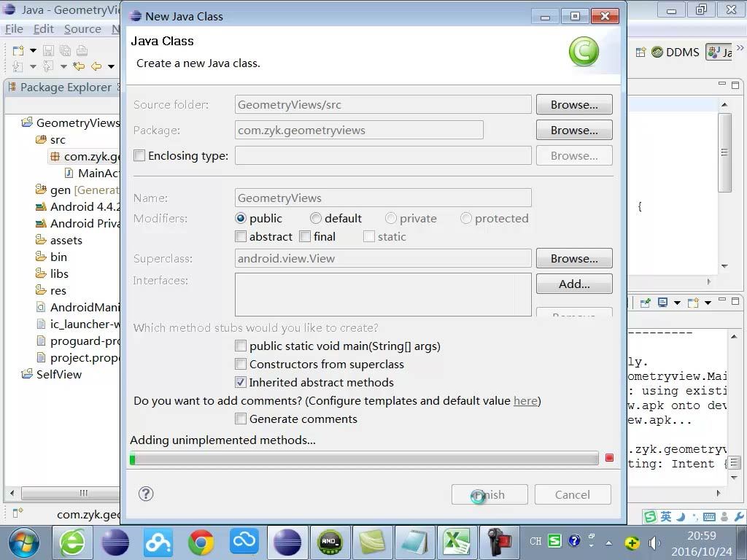The width and height of the screenshot is (747, 560).
Task: Select the protected modifier radio
Action: (466, 218)
